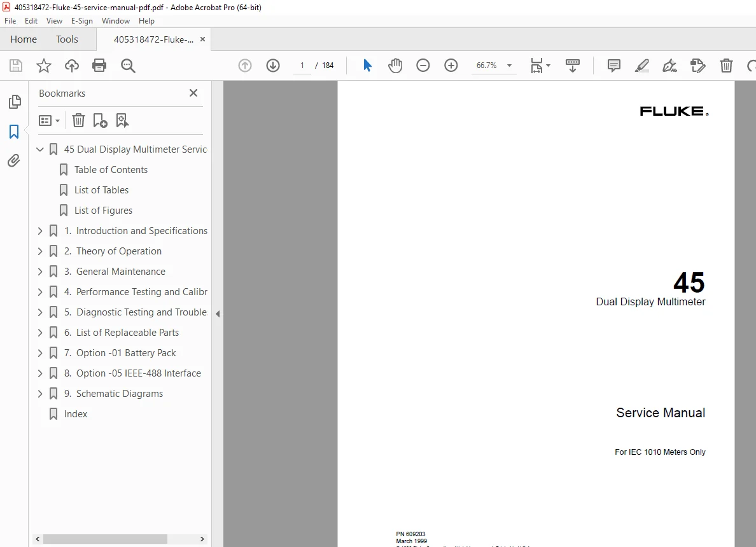Open bookmarks Options menu dropdown
This screenshot has width=756, height=547.
(49, 120)
